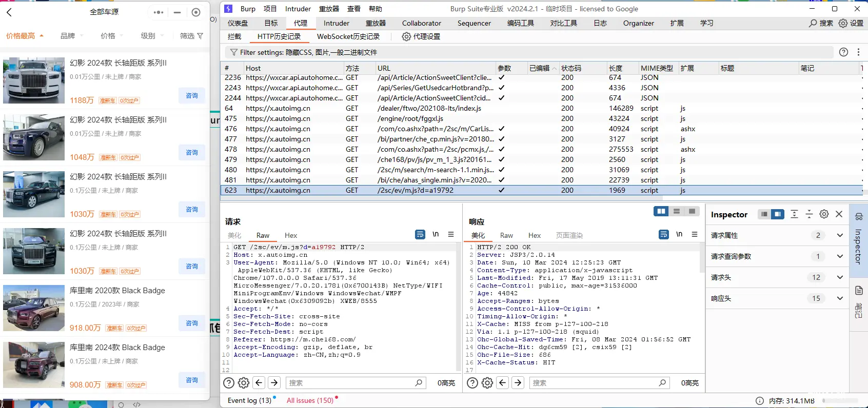The width and height of the screenshot is (868, 408).
Task: Open Inspector gear settings icon
Action: pos(824,214)
